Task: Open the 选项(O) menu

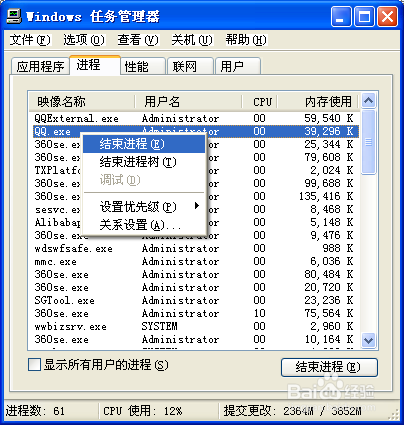Action: click(84, 40)
